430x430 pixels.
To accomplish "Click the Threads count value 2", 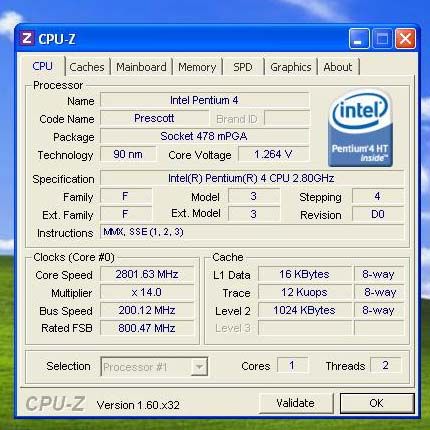I will [x=385, y=365].
